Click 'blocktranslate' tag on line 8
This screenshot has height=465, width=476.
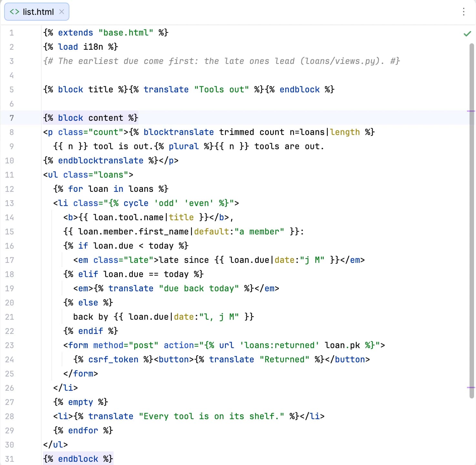(x=179, y=132)
